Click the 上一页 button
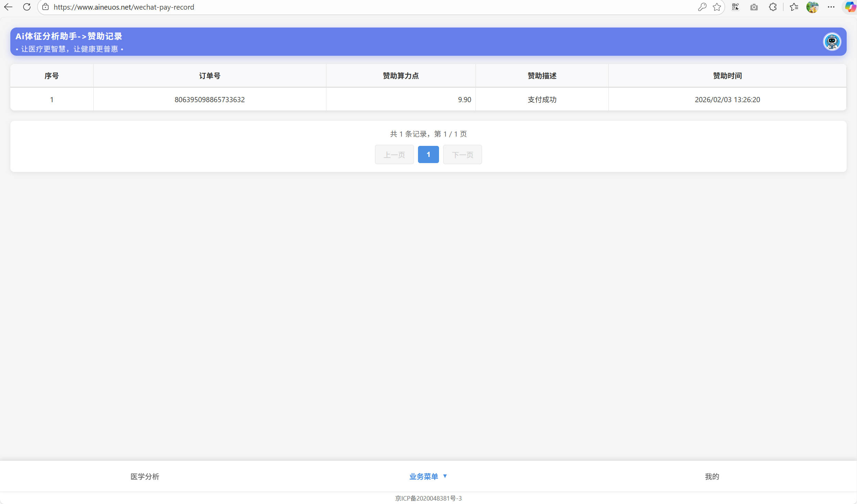The image size is (857, 504). point(394,155)
